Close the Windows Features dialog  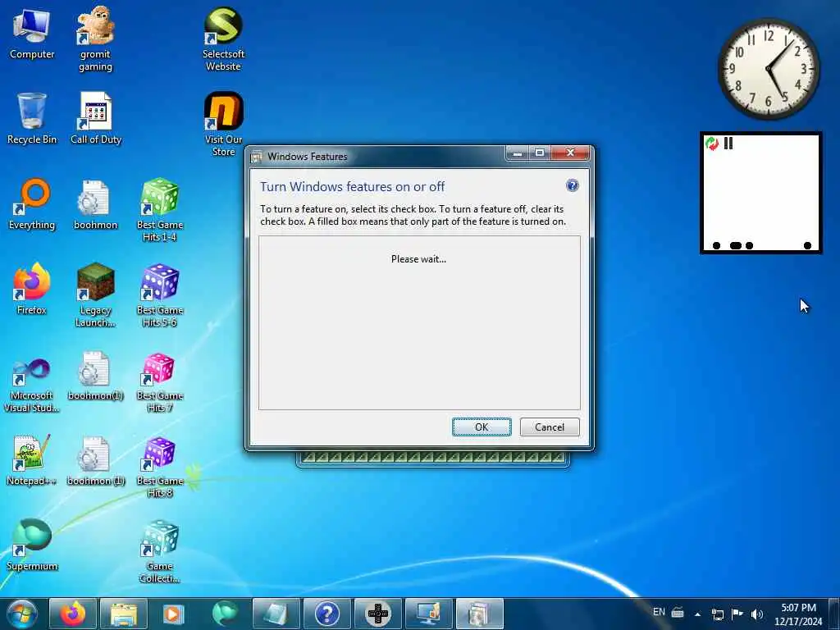point(570,153)
